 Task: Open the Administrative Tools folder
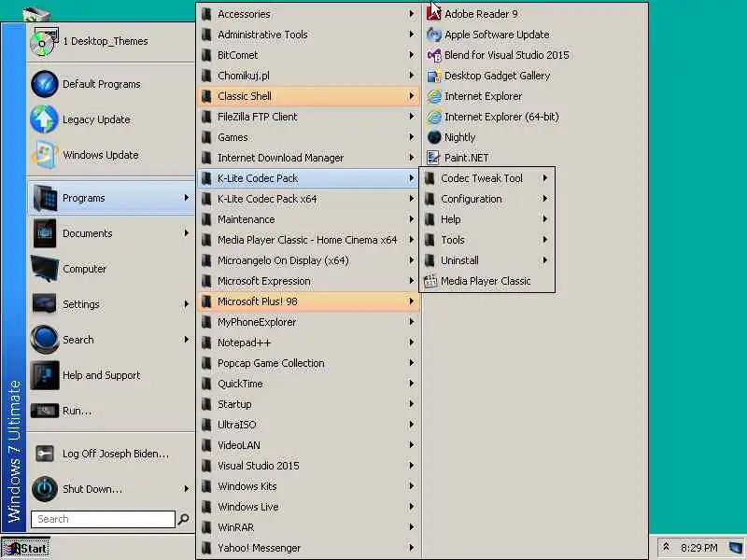click(308, 35)
